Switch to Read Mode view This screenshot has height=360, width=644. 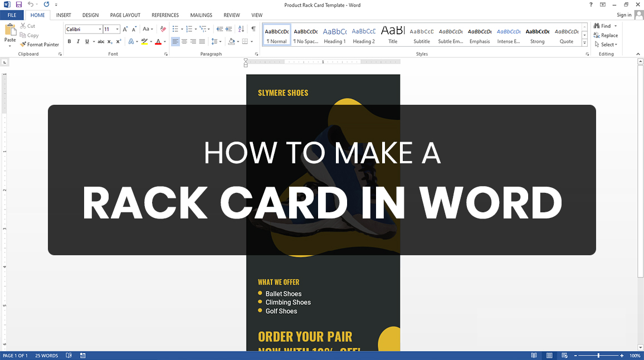(x=534, y=355)
